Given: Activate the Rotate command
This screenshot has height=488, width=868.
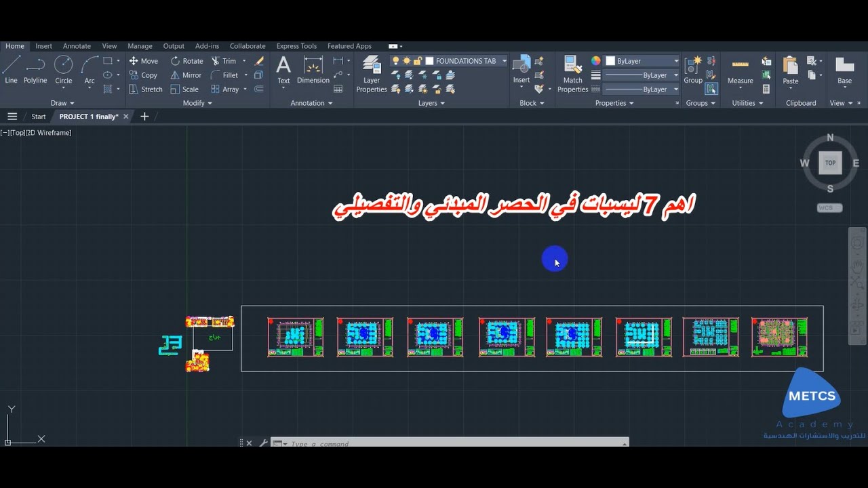Looking at the screenshot, I should click(x=186, y=61).
